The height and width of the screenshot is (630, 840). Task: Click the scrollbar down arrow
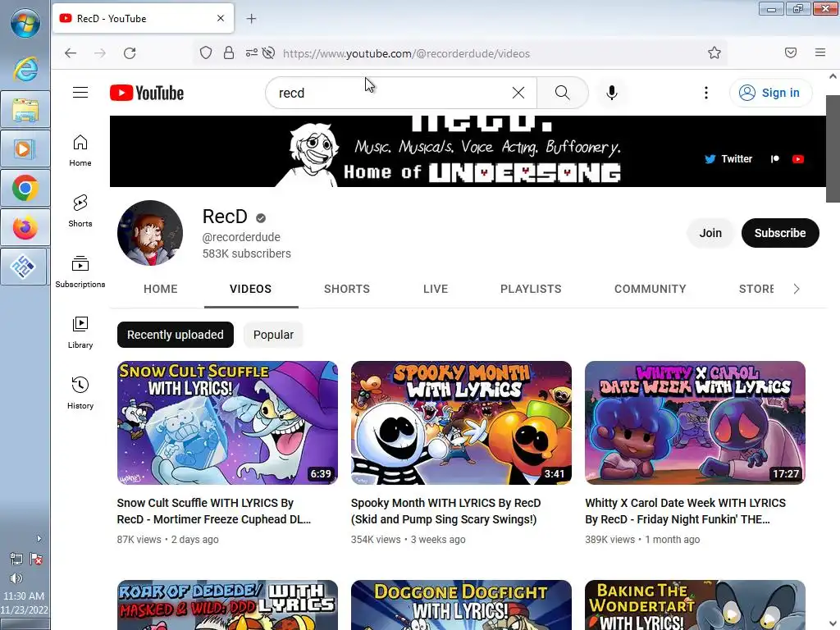833,623
